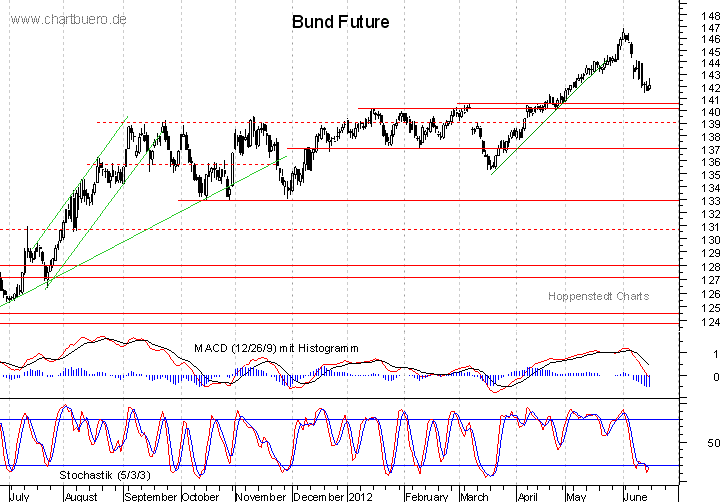This screenshot has width=723, height=502.
Task: Click price axis value "132"
Action: [710, 214]
